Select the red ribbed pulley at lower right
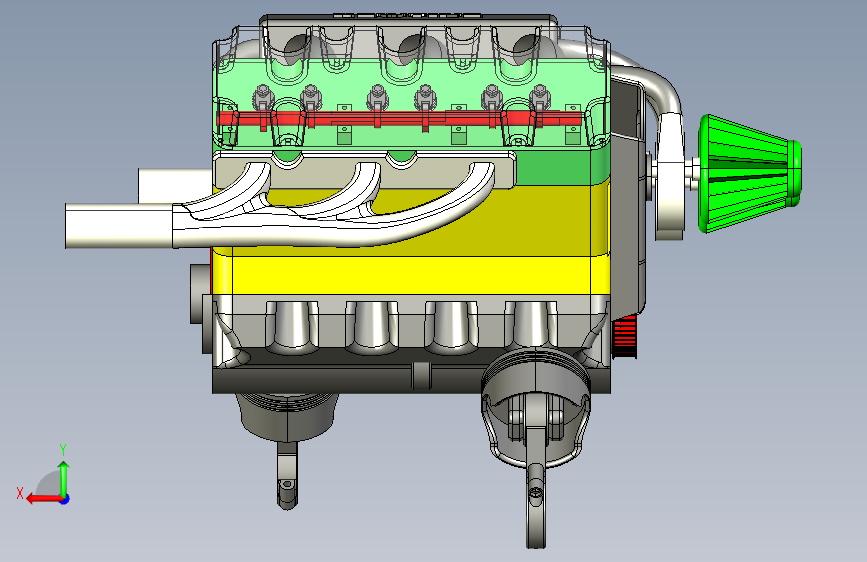The image size is (867, 562). point(625,336)
